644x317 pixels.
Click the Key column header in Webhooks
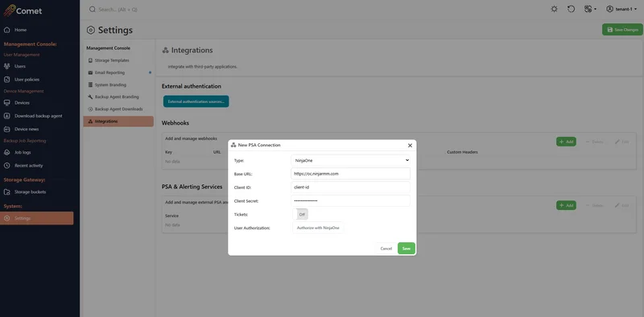(x=168, y=152)
